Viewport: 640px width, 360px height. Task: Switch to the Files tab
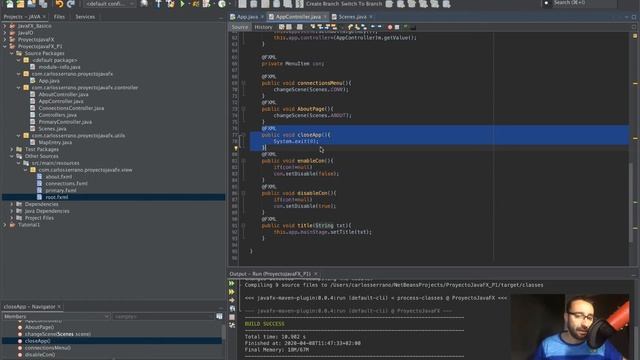tap(59, 17)
